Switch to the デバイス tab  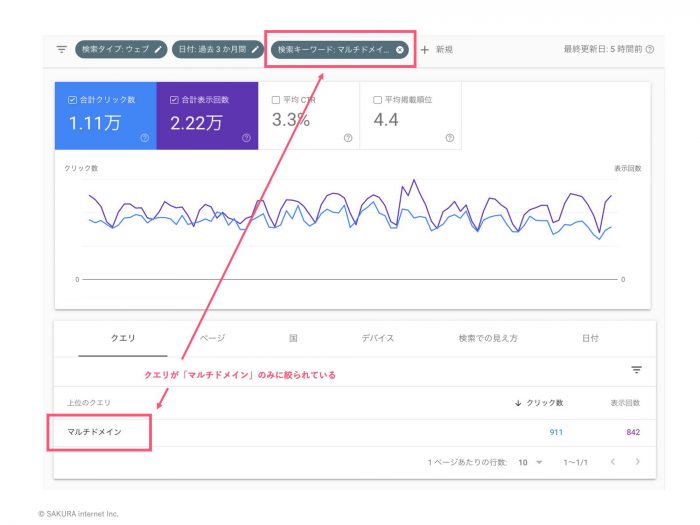[x=378, y=338]
